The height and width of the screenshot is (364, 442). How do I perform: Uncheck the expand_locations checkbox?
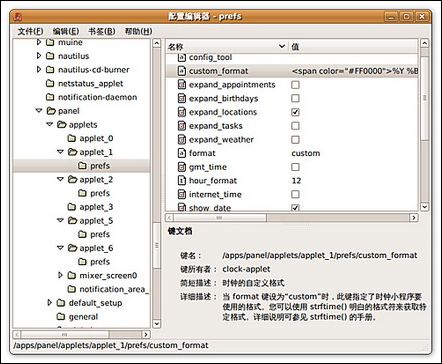(x=295, y=112)
